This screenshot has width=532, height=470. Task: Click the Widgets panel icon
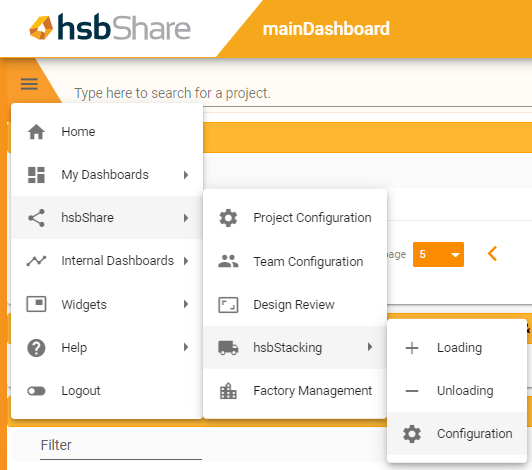point(36,304)
